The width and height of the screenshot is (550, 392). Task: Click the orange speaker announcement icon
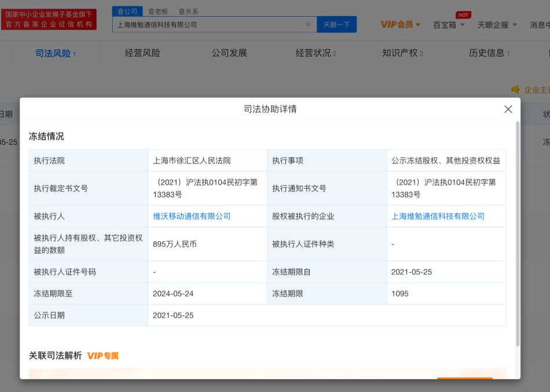[x=515, y=89]
